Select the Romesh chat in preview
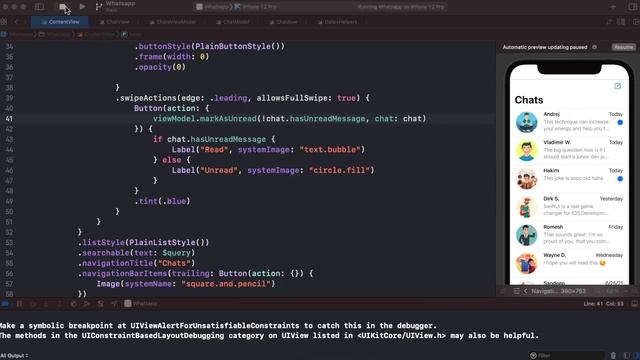Viewport: 640px width, 360px height. (x=570, y=234)
